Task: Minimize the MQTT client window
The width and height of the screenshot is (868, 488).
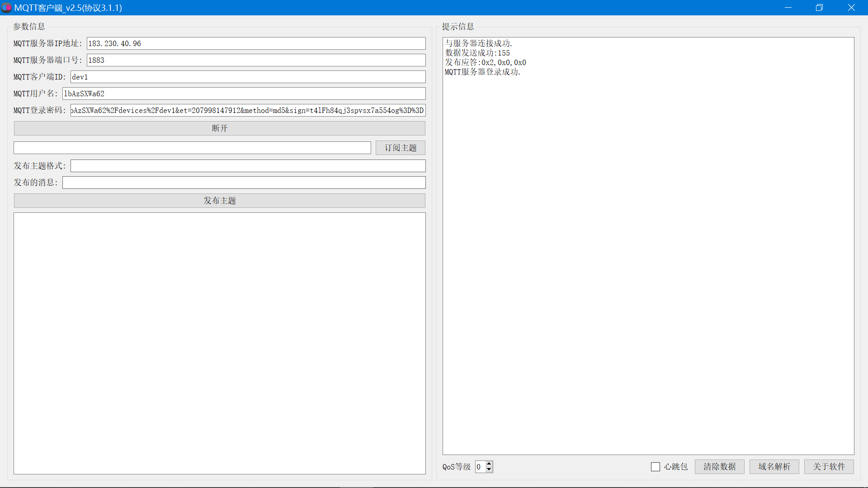Action: [x=788, y=8]
